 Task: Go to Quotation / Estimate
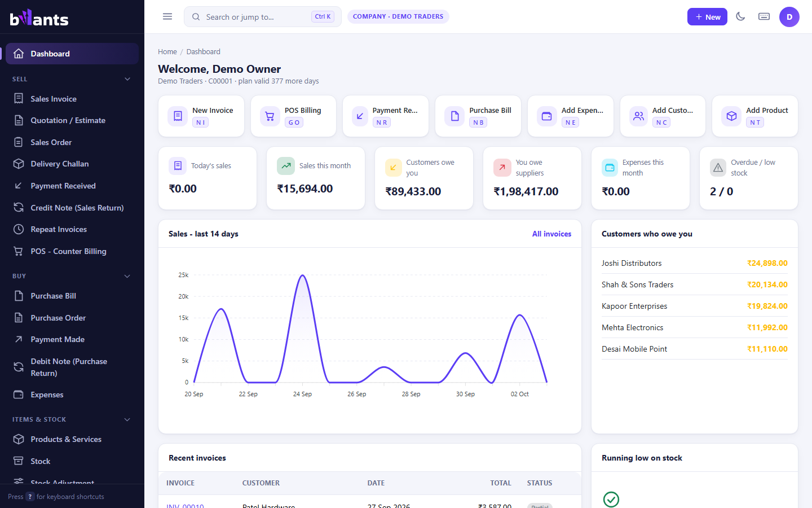pos(72,120)
